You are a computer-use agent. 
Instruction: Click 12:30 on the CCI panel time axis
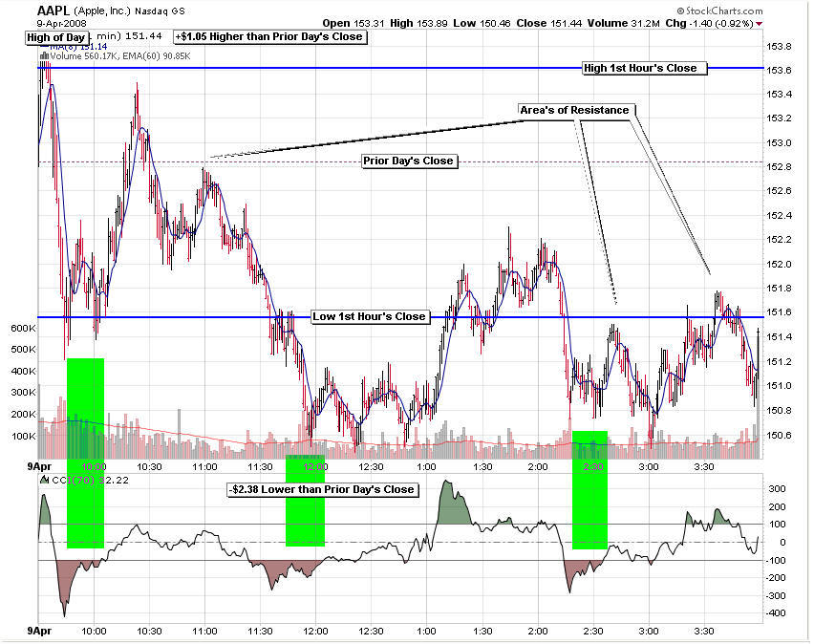click(x=372, y=632)
